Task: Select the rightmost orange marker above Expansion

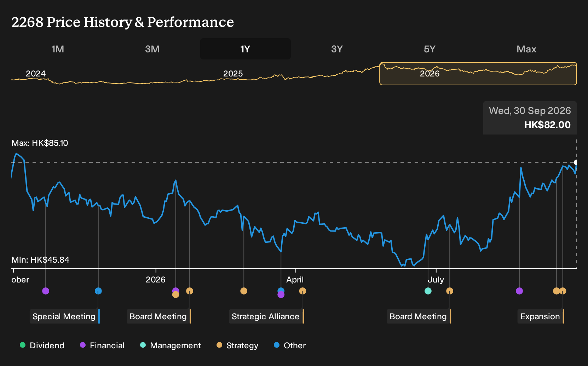Action: coord(563,291)
